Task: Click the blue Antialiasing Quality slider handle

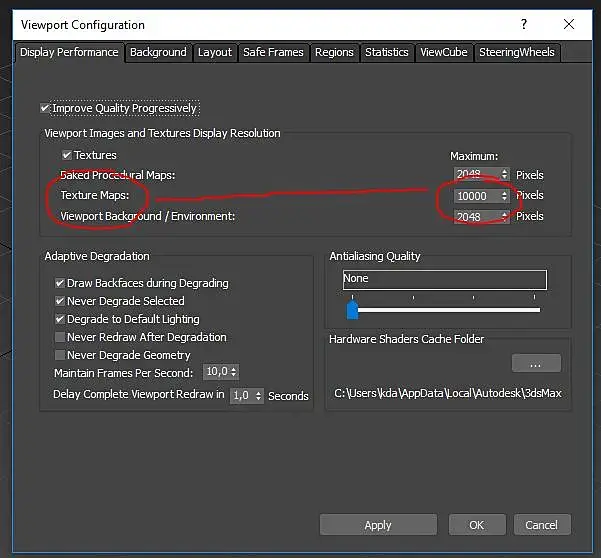Action: [x=352, y=310]
